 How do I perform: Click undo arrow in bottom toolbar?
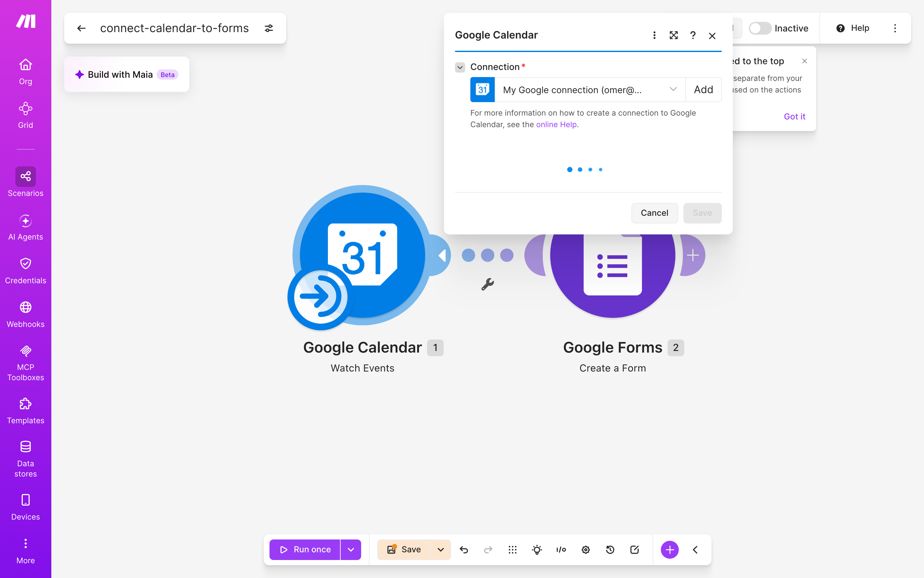464,550
